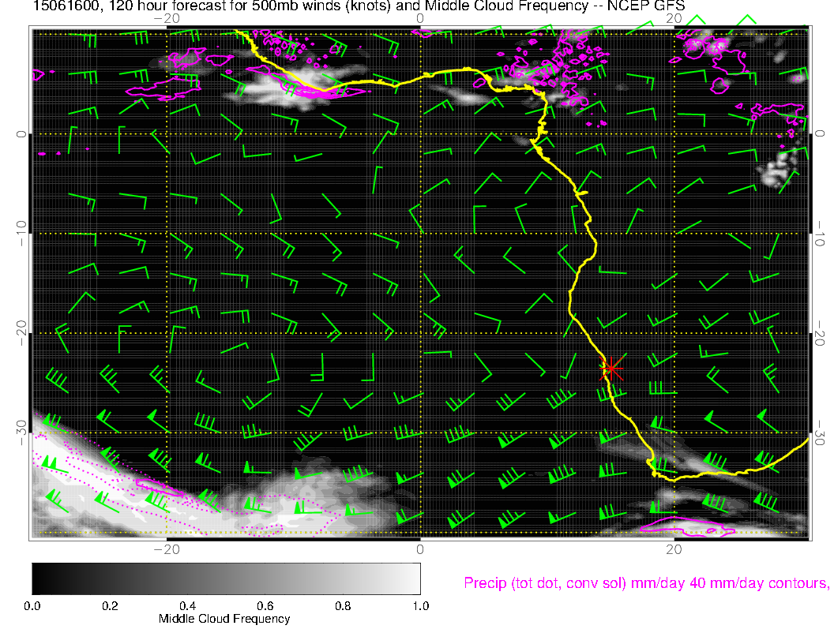Click the '-30' latitude label on the right axis
Screen dimensions: 834x644
click(x=820, y=432)
